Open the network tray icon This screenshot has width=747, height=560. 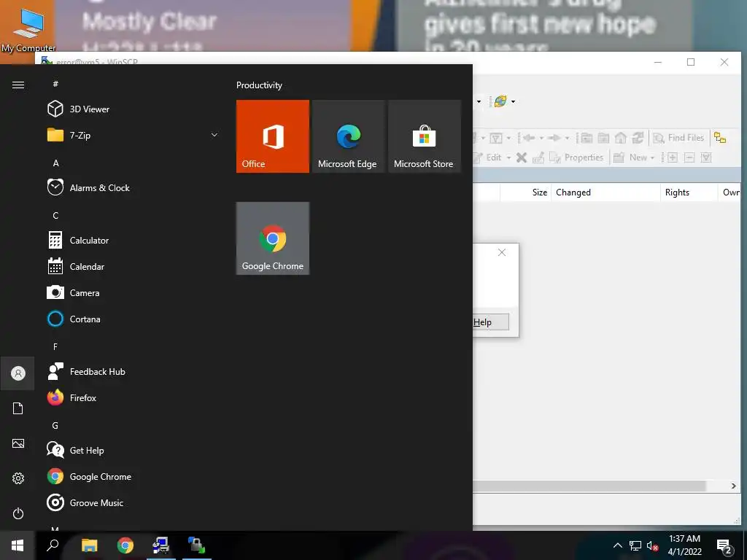pyautogui.click(x=635, y=545)
